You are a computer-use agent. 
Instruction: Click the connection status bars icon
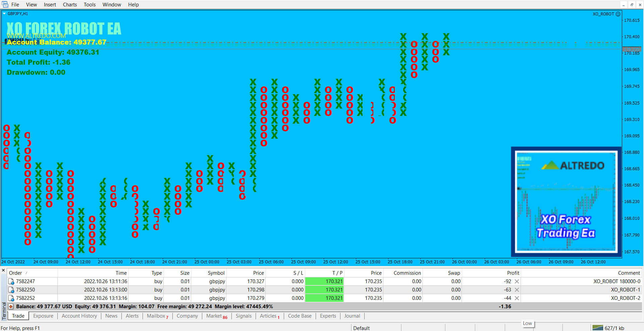pyautogui.click(x=598, y=328)
